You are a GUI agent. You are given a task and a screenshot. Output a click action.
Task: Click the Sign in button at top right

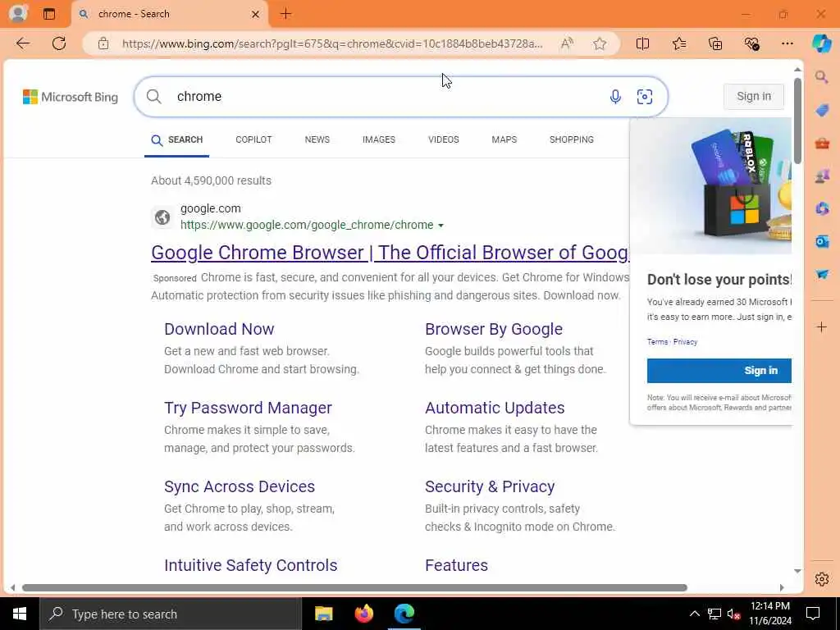(754, 97)
